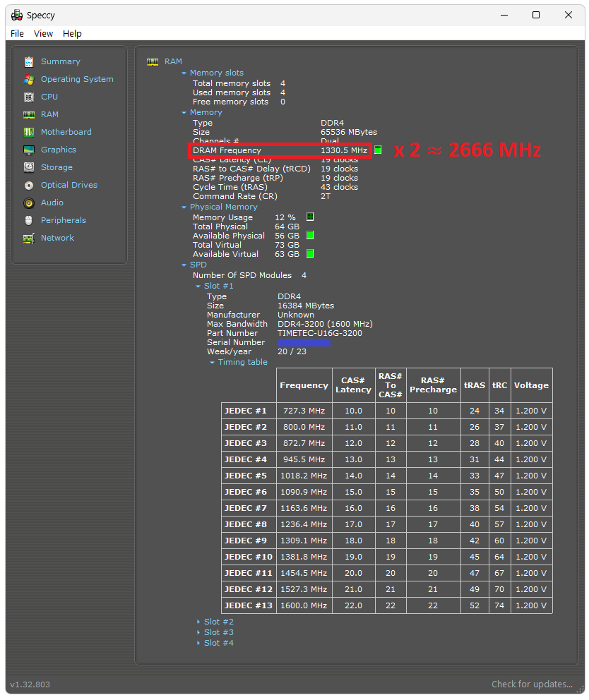Open the Network section

pyautogui.click(x=56, y=238)
